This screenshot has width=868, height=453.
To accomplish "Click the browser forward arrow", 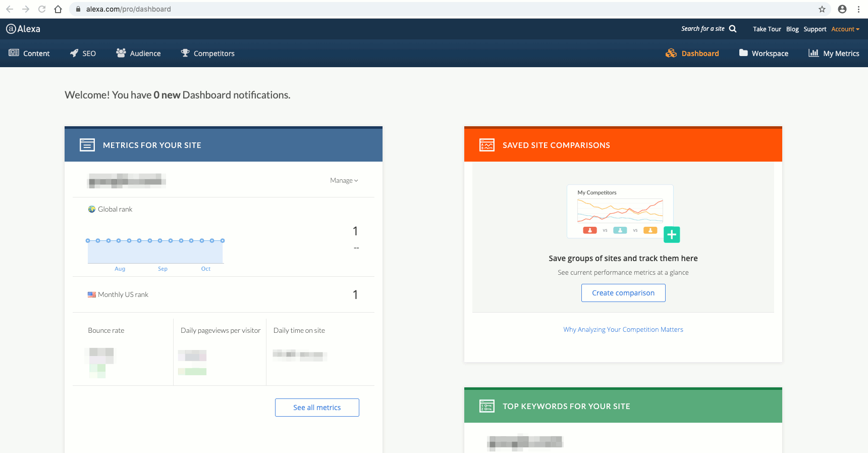I will pyautogui.click(x=26, y=9).
